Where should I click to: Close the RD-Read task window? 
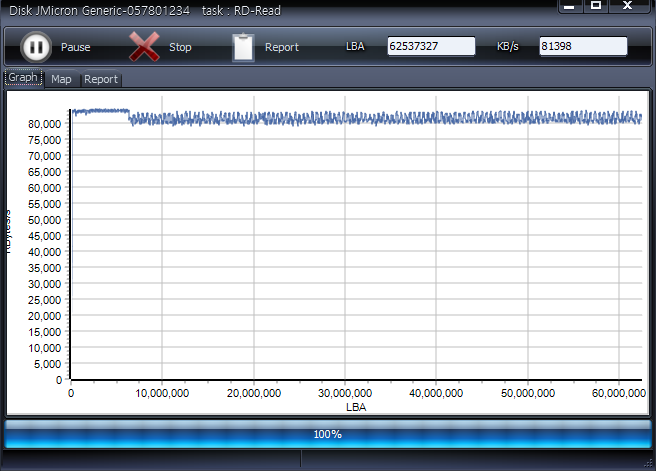(627, 5)
